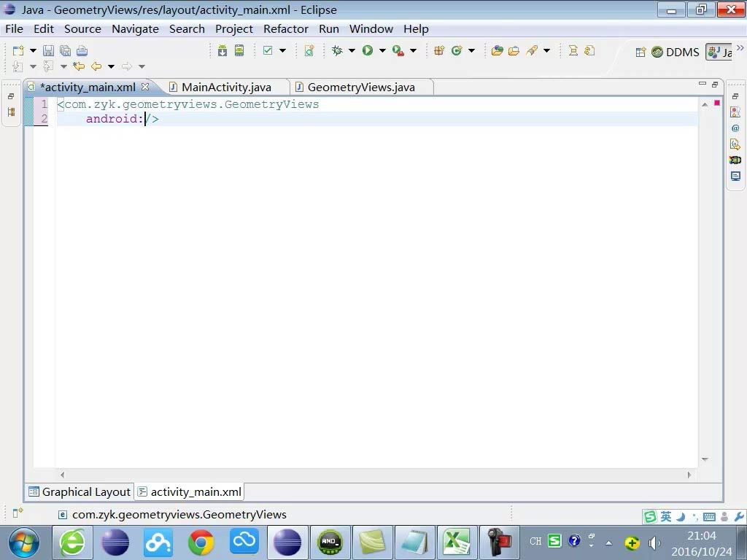The image size is (747, 560).
Task: Open Android Virtual Device Manager icon
Action: click(x=239, y=51)
